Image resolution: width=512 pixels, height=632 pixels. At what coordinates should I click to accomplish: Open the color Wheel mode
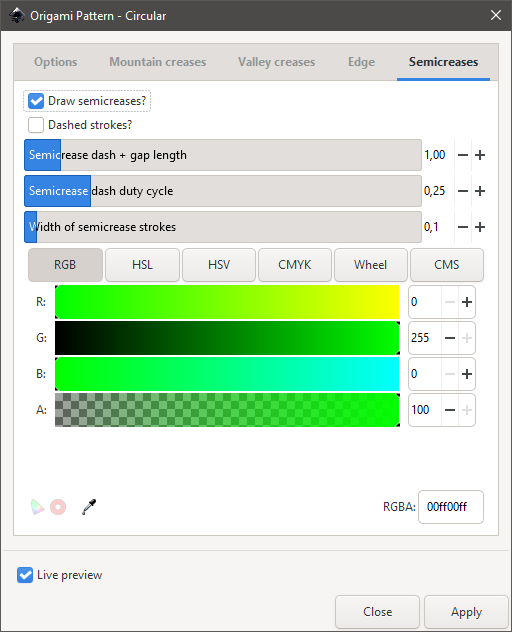pos(370,265)
